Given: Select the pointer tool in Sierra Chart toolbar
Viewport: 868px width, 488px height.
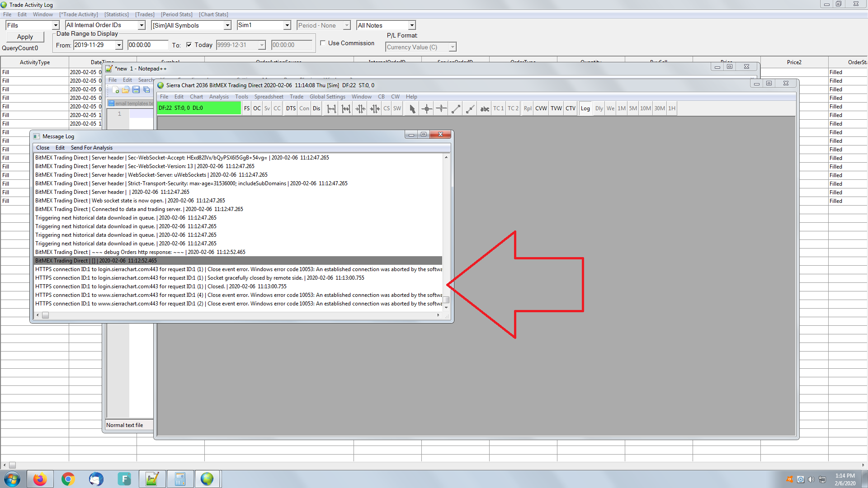Looking at the screenshot, I should coord(412,108).
